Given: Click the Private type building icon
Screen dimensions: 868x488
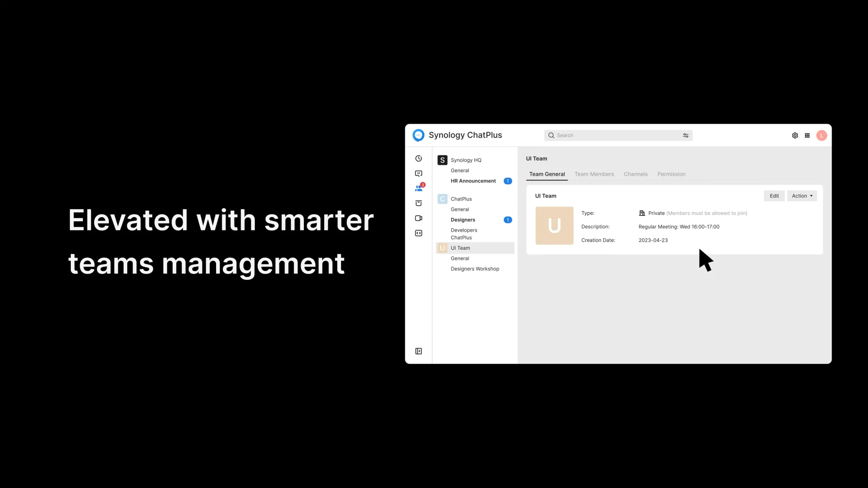Looking at the screenshot, I should click(642, 213).
